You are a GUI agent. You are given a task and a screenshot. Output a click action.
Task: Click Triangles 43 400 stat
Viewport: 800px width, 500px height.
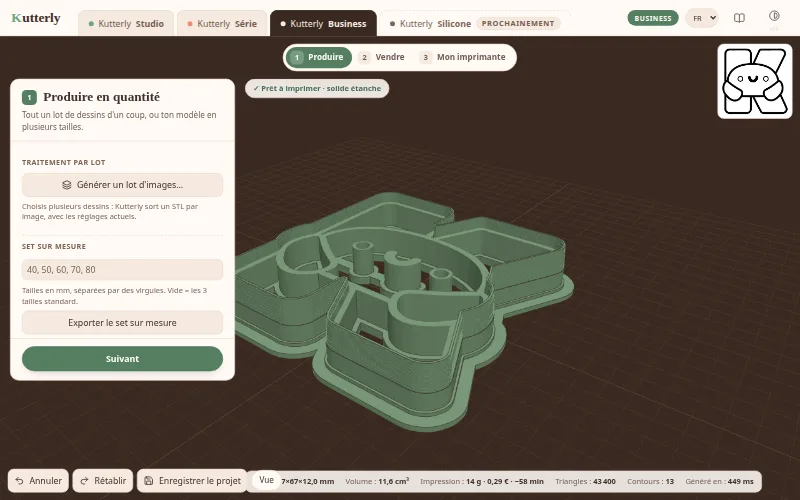[585, 481]
